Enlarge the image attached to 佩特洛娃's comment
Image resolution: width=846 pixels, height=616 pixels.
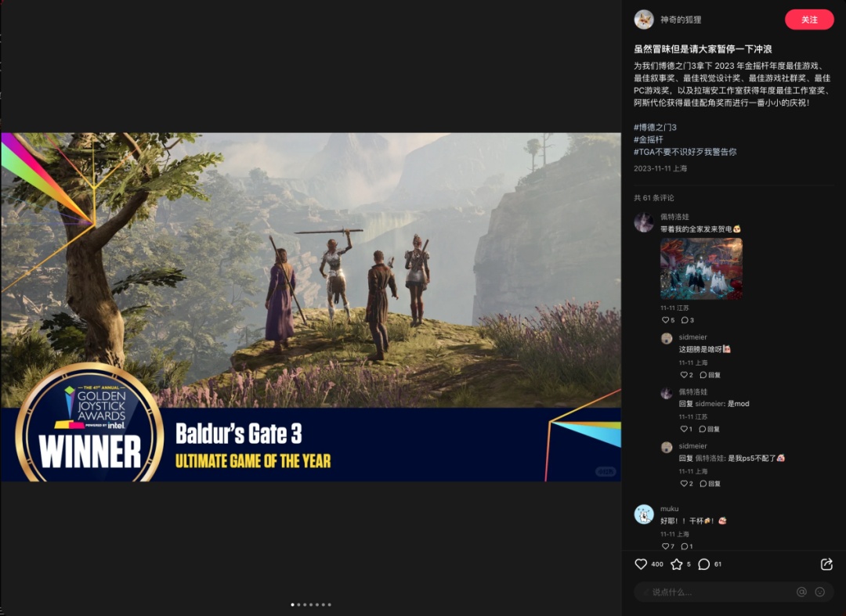701,268
